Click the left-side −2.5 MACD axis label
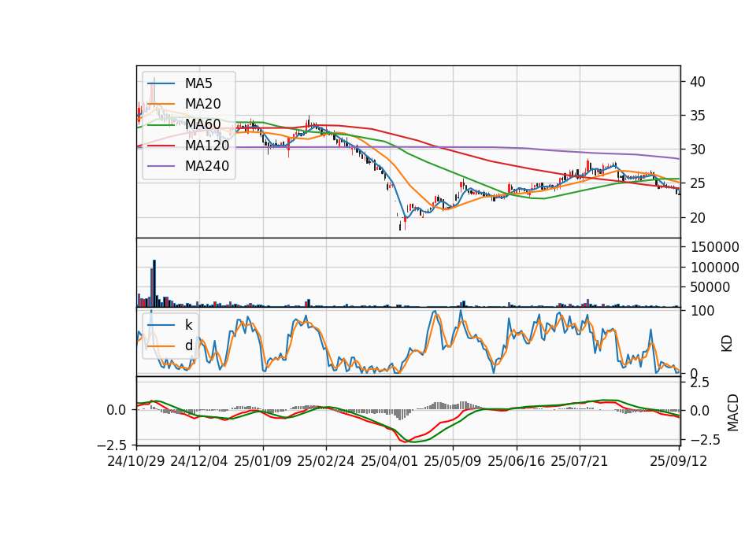 pos(113,444)
